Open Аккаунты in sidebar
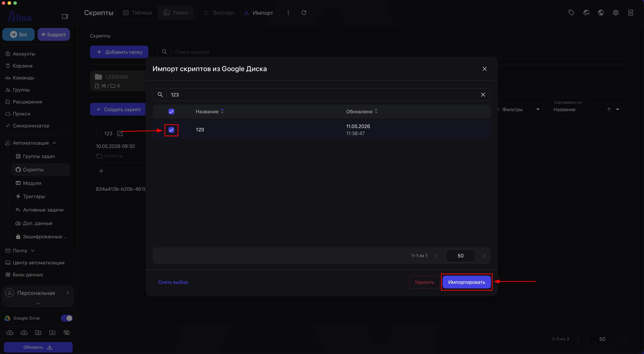The image size is (644, 354). tap(24, 54)
